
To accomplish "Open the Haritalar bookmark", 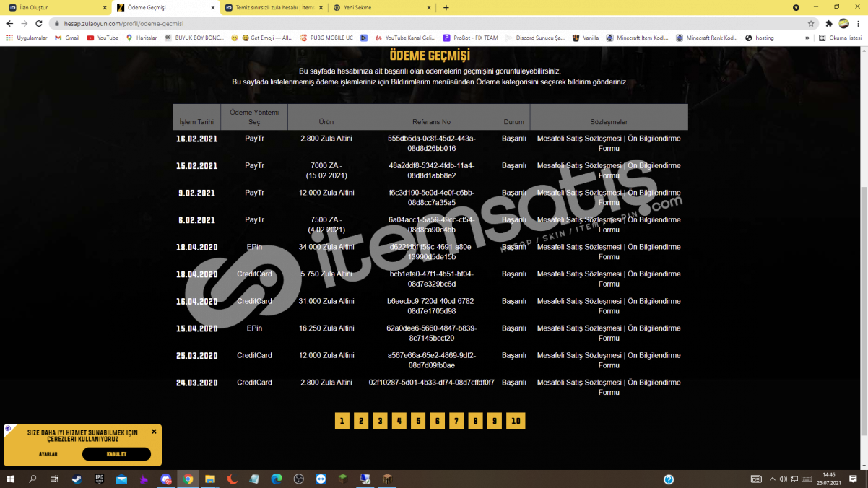I will point(142,38).
